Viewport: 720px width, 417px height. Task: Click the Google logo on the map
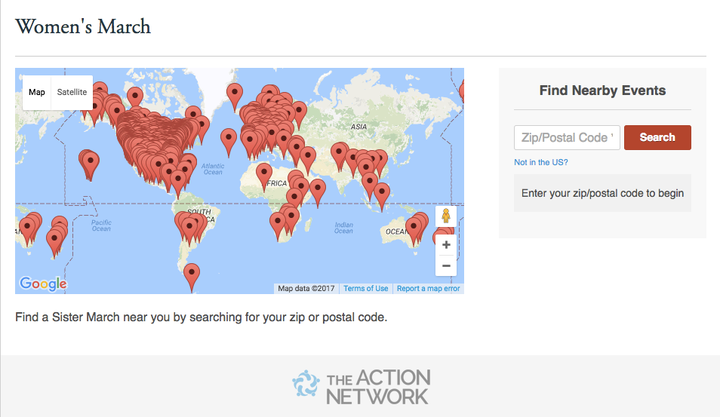point(43,283)
